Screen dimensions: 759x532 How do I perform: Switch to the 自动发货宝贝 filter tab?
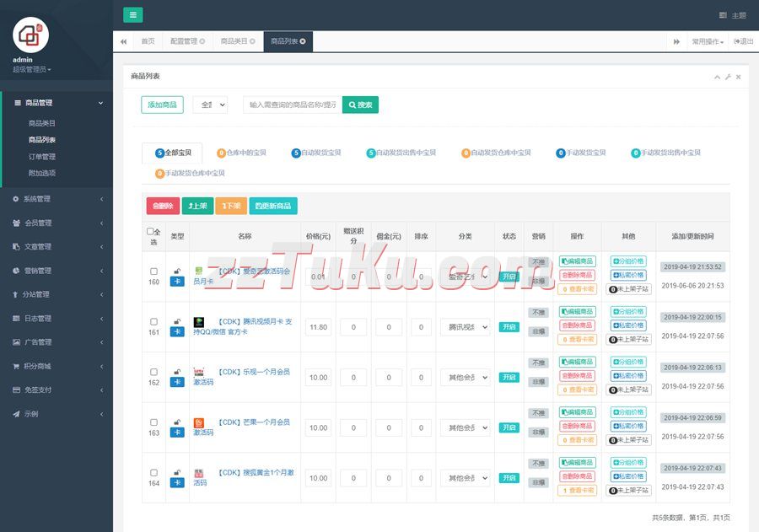point(316,153)
